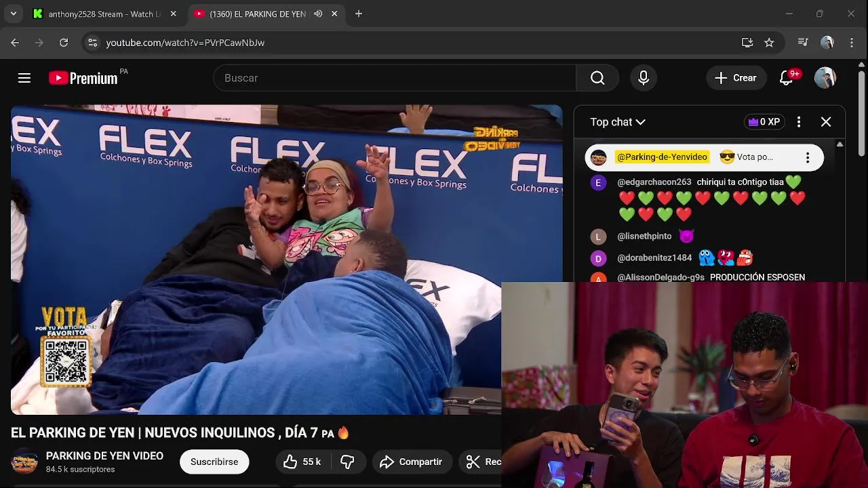Open the tab search dropdown arrow
The image size is (868, 488).
click(13, 14)
